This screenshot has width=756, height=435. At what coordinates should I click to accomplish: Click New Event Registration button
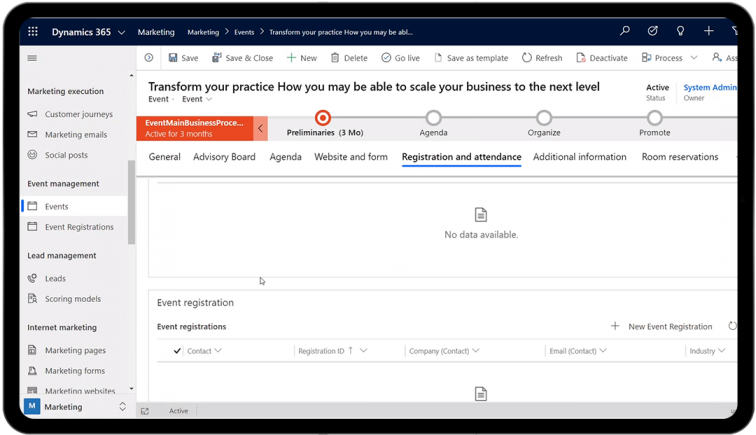point(662,326)
